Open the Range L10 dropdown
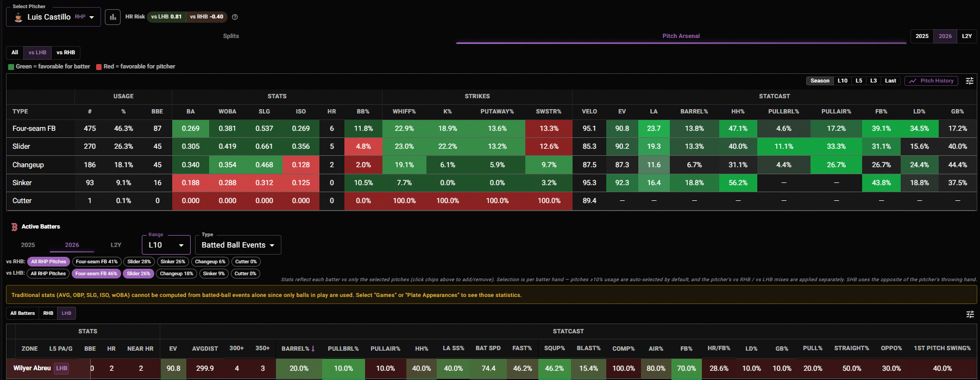This screenshot has height=380, width=980. 166,245
